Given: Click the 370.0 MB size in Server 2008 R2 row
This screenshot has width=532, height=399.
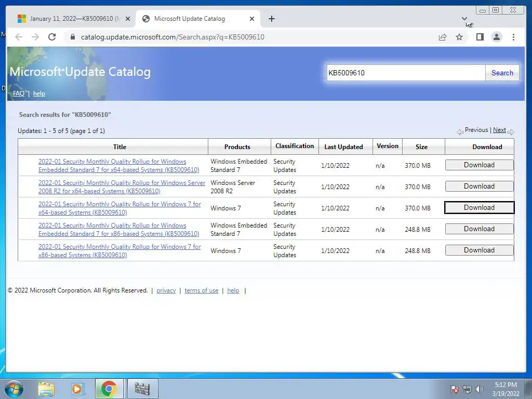Looking at the screenshot, I should point(417,187).
